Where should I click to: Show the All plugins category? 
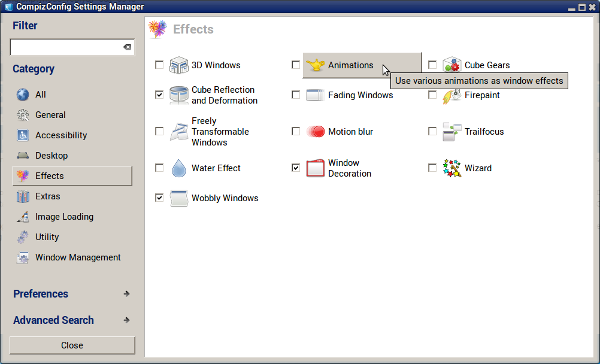pos(41,95)
